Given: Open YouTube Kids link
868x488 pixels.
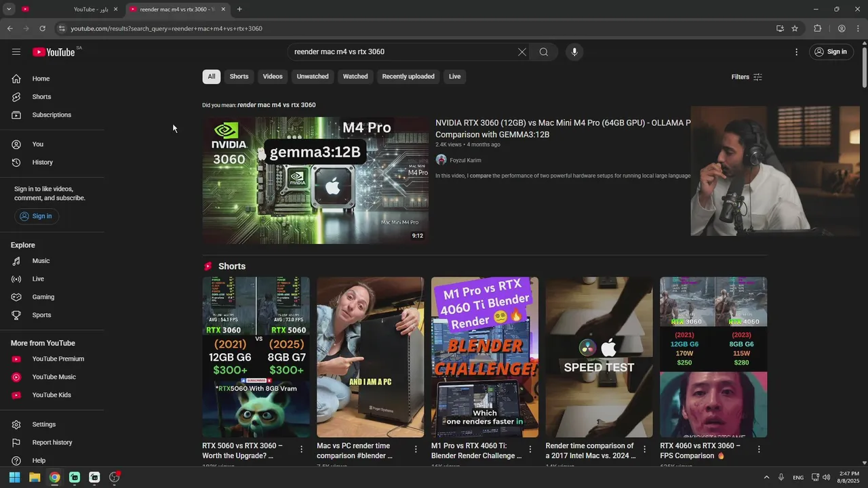Looking at the screenshot, I should [52, 395].
